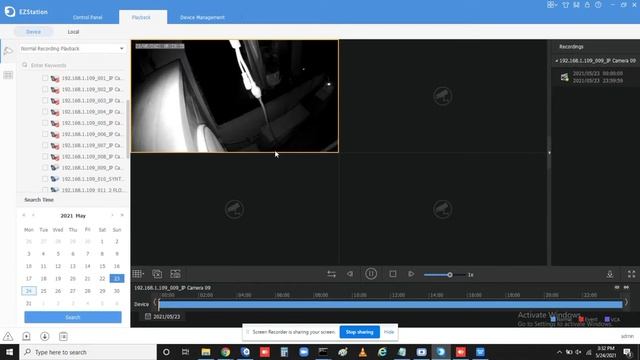
Task: Collapse the 192.168.1.109_009 recordings node
Action: (x=557, y=61)
